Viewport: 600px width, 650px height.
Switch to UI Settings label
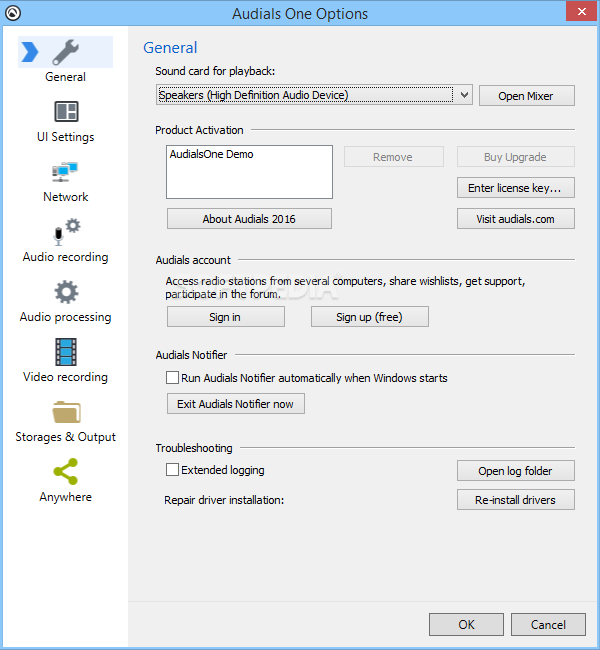tap(66, 137)
